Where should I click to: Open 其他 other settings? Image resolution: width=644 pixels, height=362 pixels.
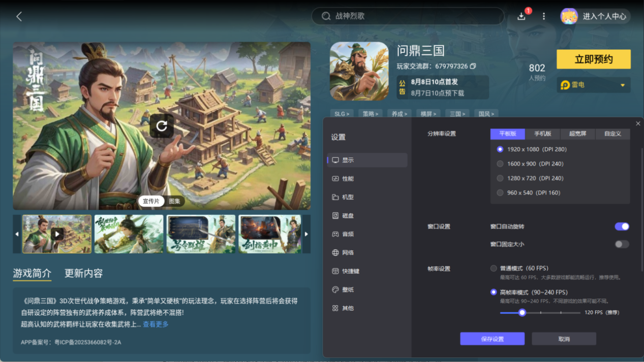click(x=367, y=308)
